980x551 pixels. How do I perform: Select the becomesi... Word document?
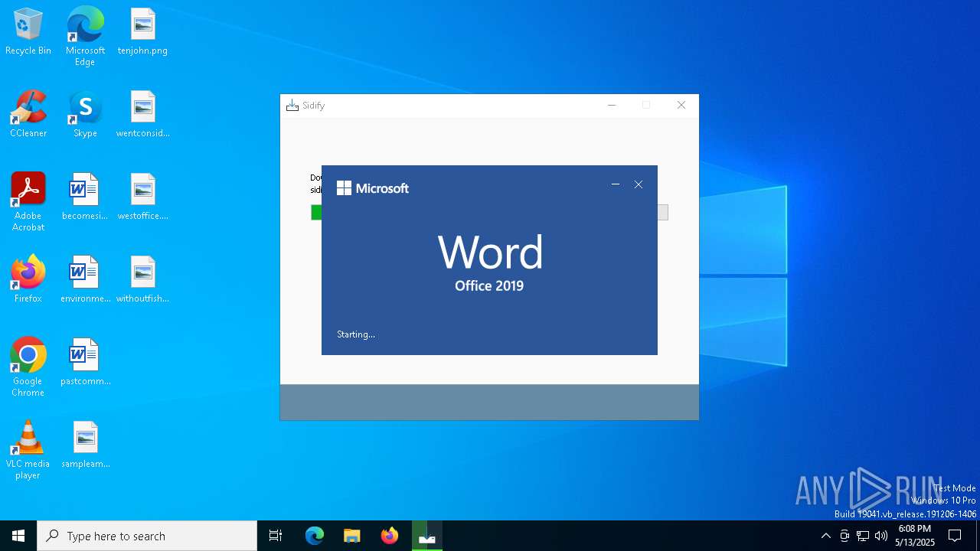point(85,197)
